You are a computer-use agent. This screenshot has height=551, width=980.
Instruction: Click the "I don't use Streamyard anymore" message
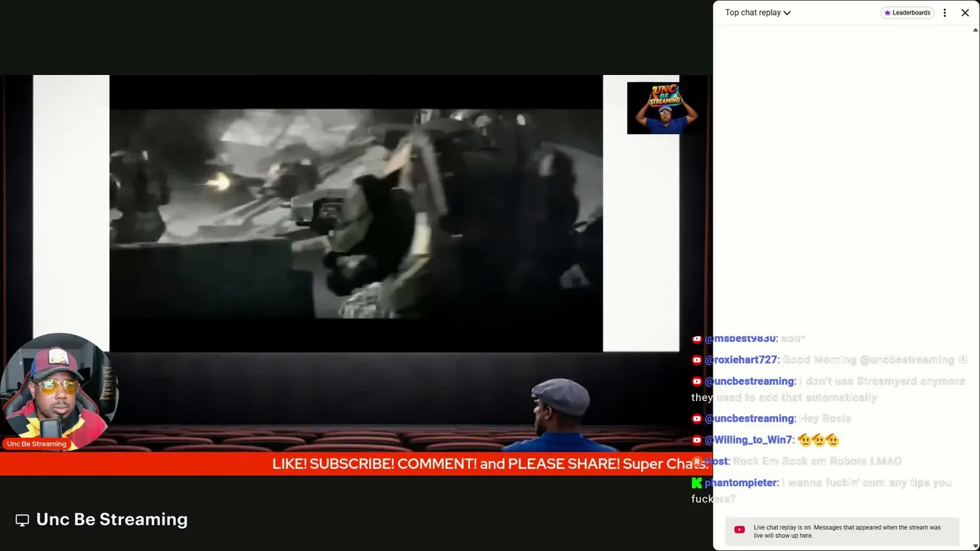click(828, 389)
